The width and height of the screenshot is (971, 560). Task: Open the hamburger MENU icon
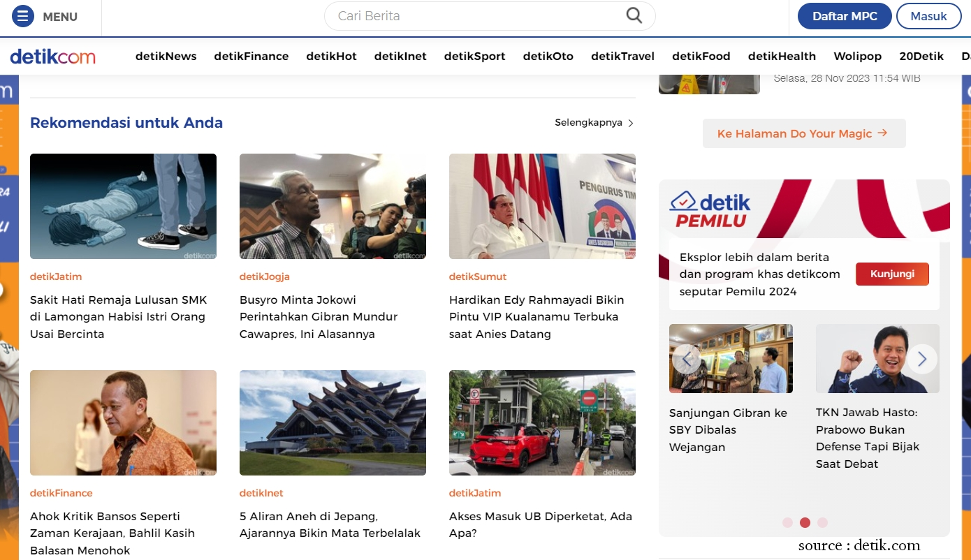(x=23, y=16)
